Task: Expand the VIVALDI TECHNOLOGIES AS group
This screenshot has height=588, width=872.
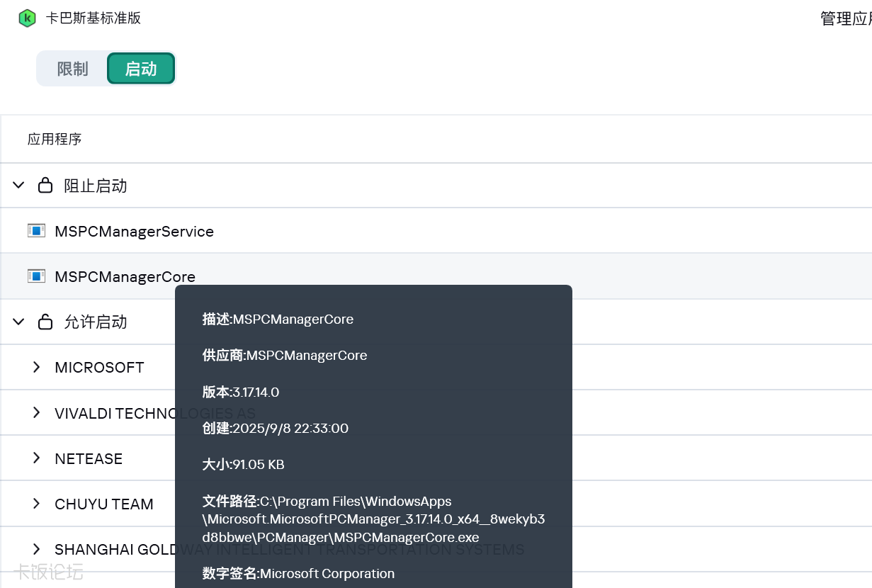Action: (x=37, y=412)
